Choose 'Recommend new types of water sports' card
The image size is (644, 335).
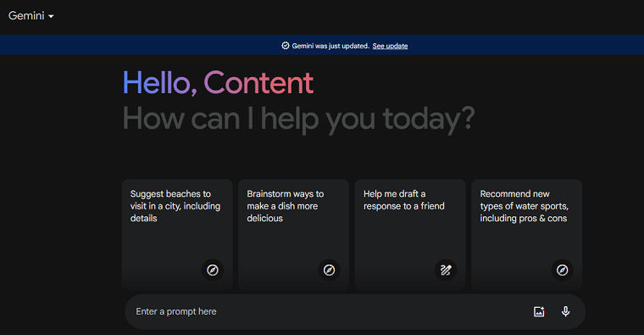(x=527, y=234)
